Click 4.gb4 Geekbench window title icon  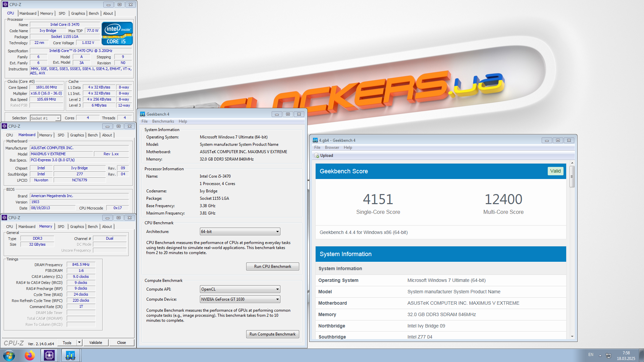[315, 140]
